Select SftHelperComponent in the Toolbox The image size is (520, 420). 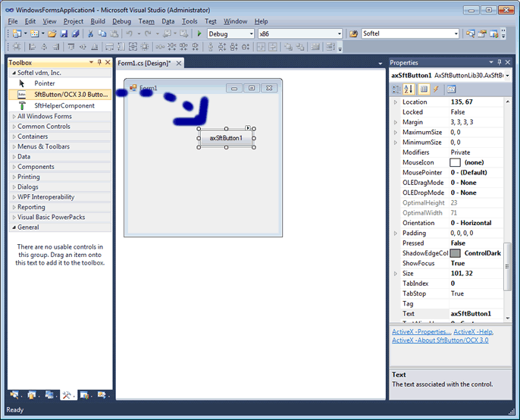[64, 105]
